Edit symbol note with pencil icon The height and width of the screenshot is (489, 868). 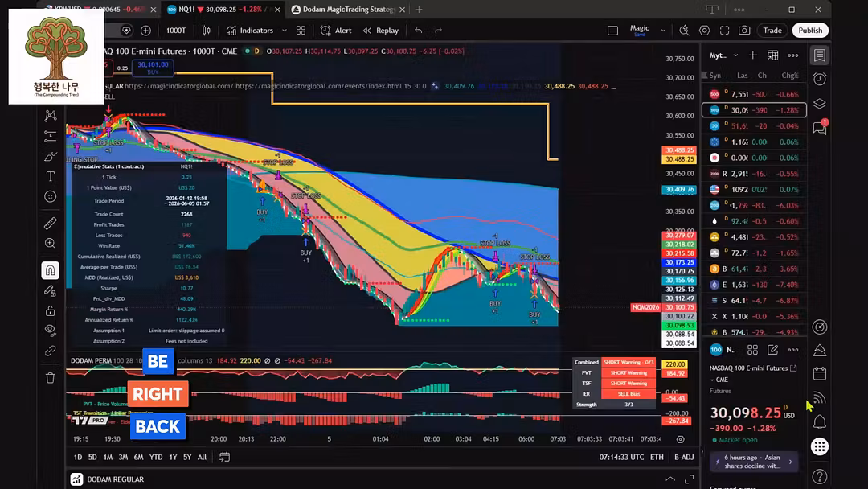(x=773, y=349)
